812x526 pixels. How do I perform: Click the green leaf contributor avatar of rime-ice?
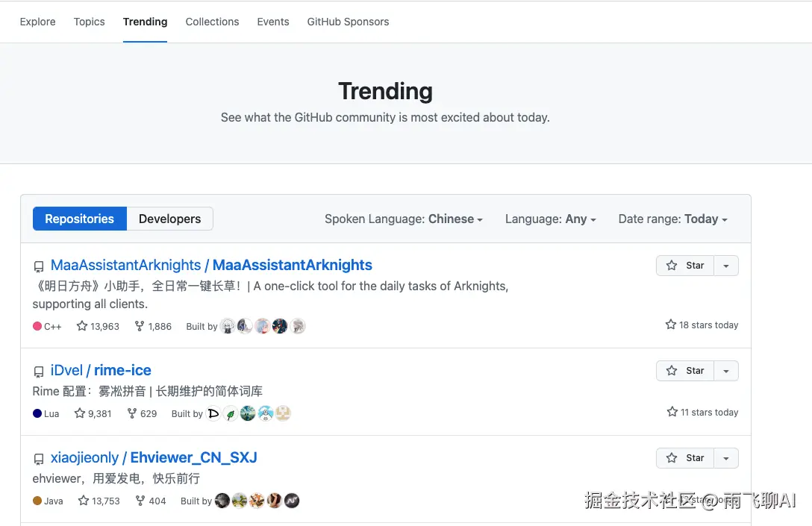click(231, 413)
